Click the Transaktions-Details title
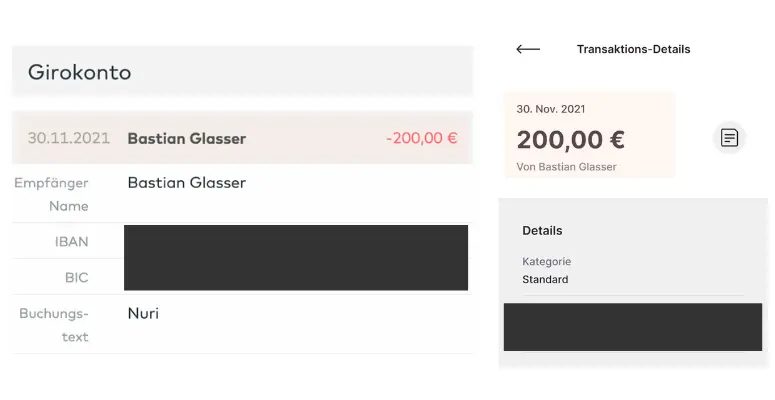Image resolution: width=775 pixels, height=400 pixels. click(633, 49)
